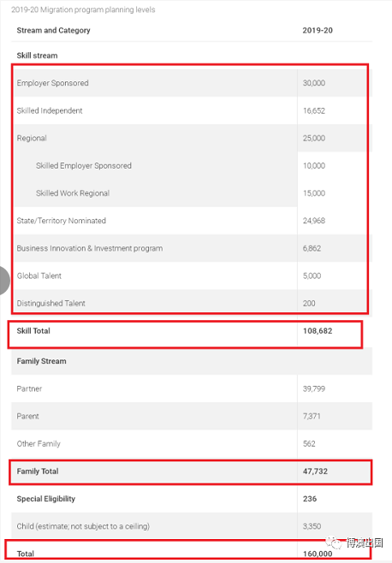The width and height of the screenshot is (392, 563).
Task: Click the Skilled Independent value 16,652
Action: click(x=313, y=110)
